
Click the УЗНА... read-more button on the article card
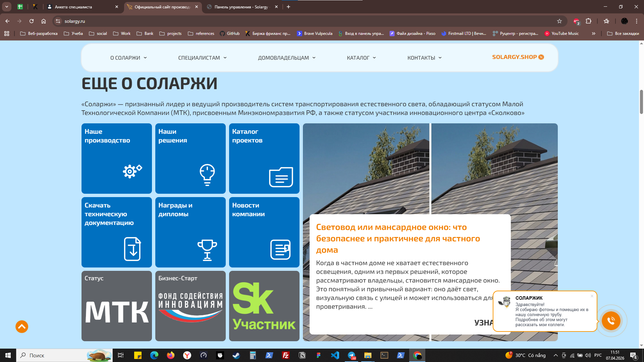click(484, 322)
